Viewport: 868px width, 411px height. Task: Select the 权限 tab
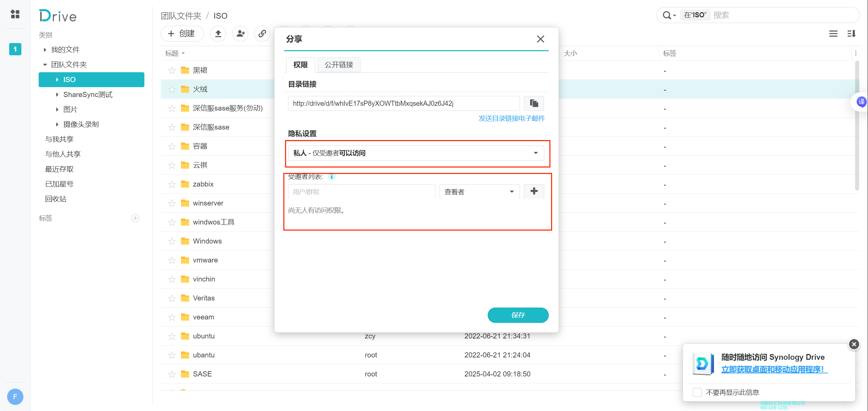point(300,65)
